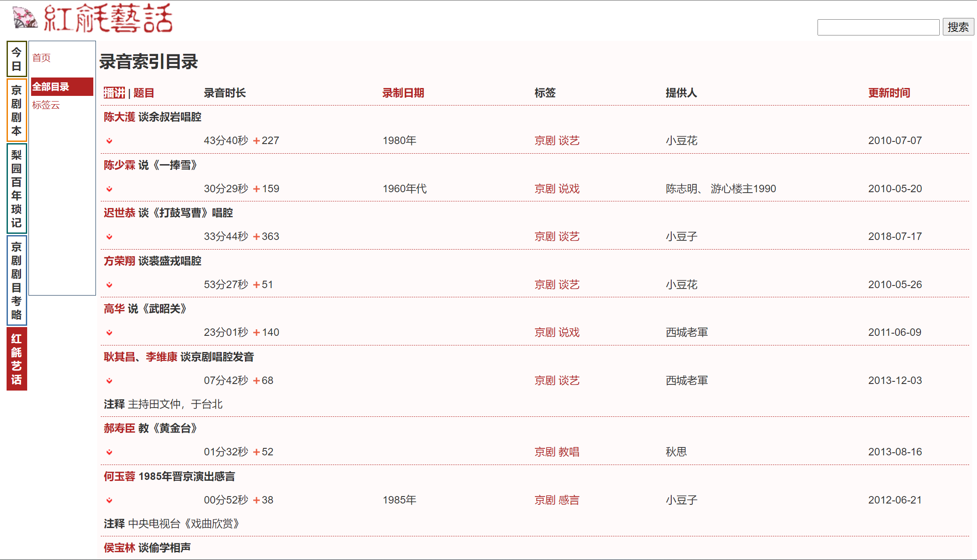Image resolution: width=977 pixels, height=560 pixels.
Task: Toggle sorting by 播讲
Action: tap(114, 93)
